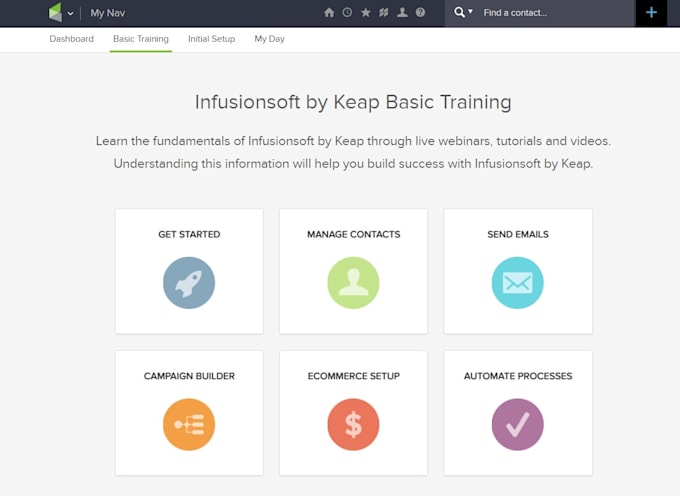
Task: Open recent history clock icon
Action: 347,13
